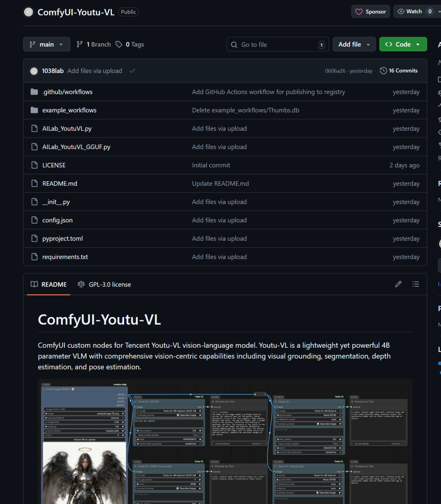Open the pyproject.toml file
441x504 pixels.
[x=62, y=239]
